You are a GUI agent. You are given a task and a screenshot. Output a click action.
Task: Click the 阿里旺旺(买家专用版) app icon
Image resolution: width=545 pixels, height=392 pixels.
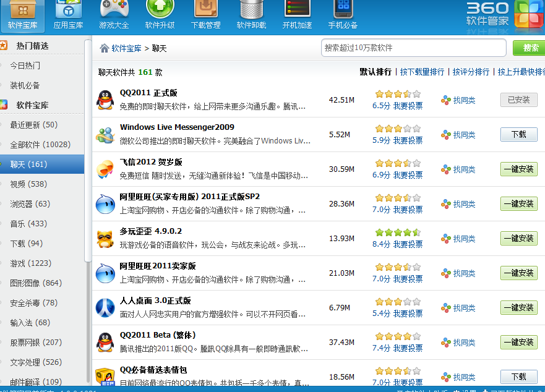(x=105, y=204)
